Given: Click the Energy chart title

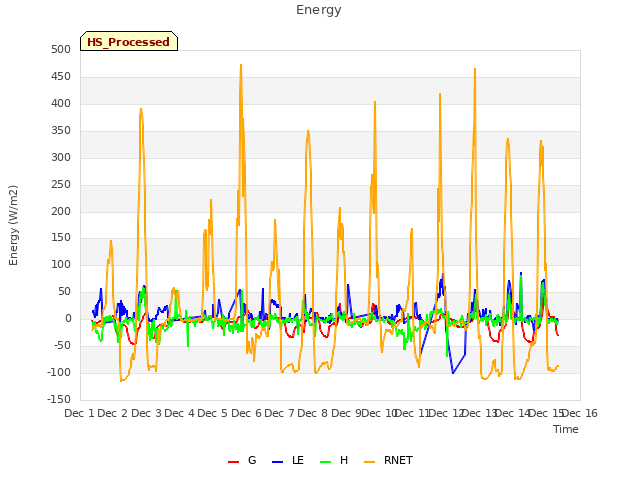Looking at the screenshot, I should (318, 10).
